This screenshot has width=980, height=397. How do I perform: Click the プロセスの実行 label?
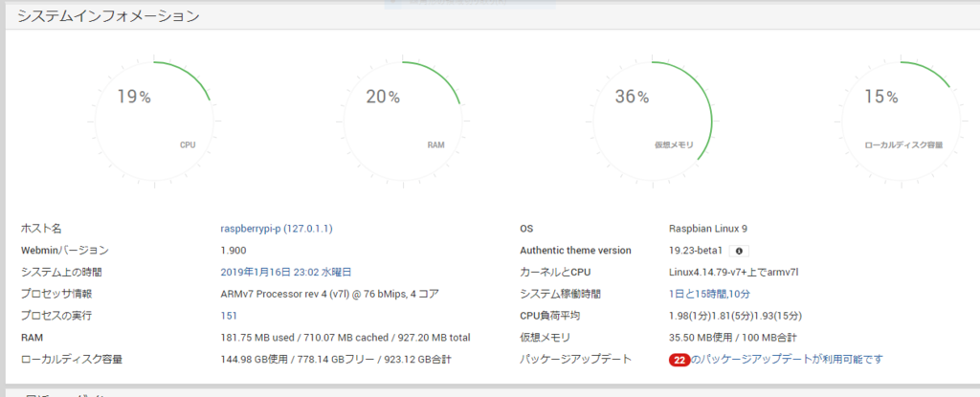click(56, 316)
